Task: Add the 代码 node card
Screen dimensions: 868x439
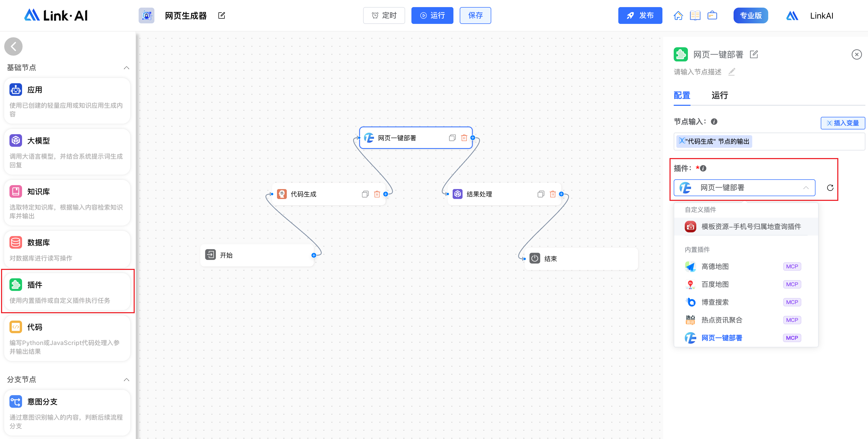Action: [67, 338]
